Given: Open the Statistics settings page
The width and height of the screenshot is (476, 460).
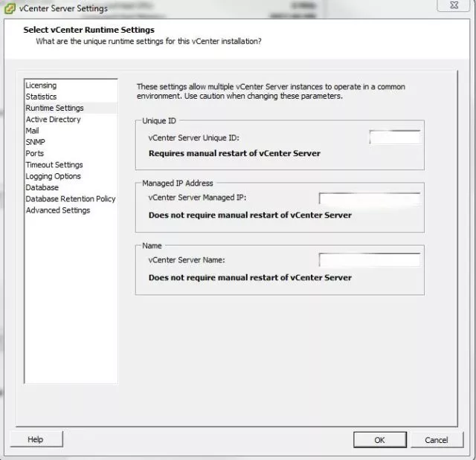Looking at the screenshot, I should [x=71, y=97].
